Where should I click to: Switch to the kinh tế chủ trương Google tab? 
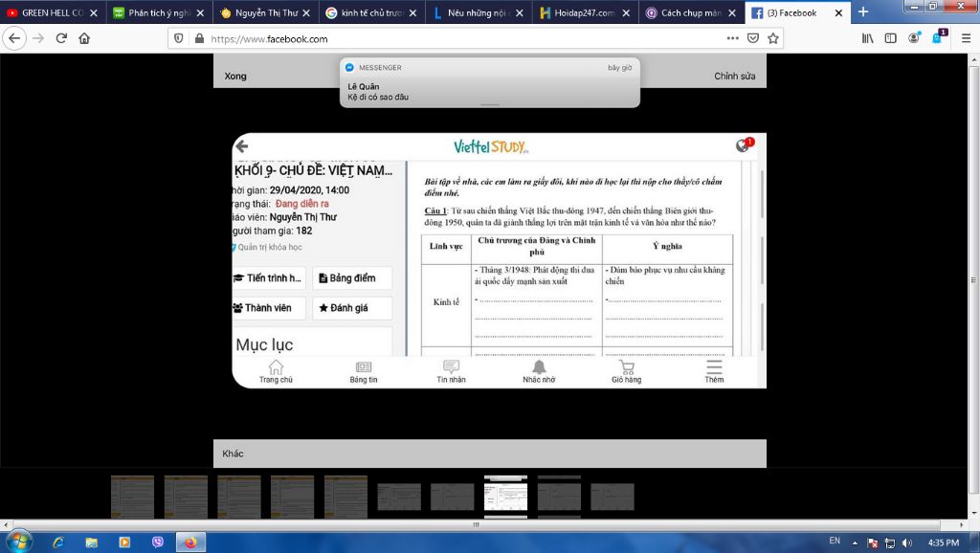coord(371,12)
